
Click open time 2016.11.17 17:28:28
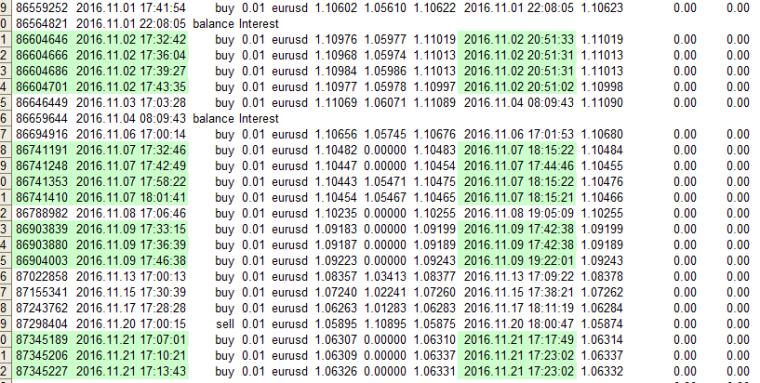[131, 308]
